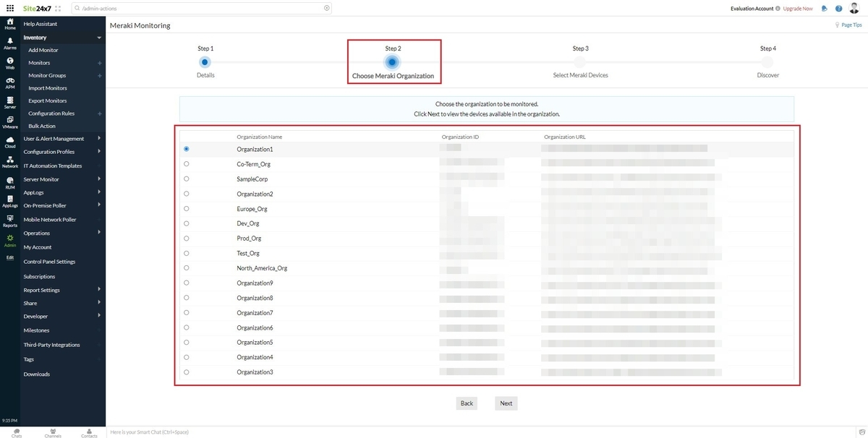This screenshot has height=438, width=868.
Task: Open the AppLogs rail icon
Action: pyautogui.click(x=10, y=201)
